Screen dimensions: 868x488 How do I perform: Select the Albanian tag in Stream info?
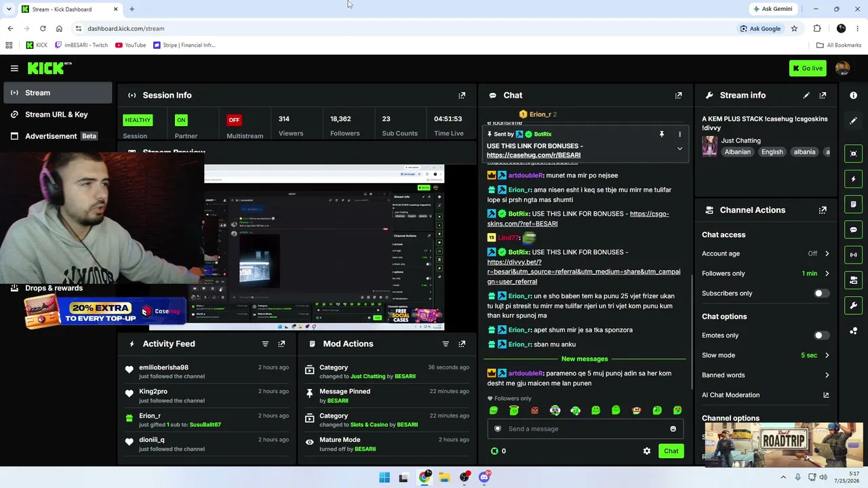(737, 152)
